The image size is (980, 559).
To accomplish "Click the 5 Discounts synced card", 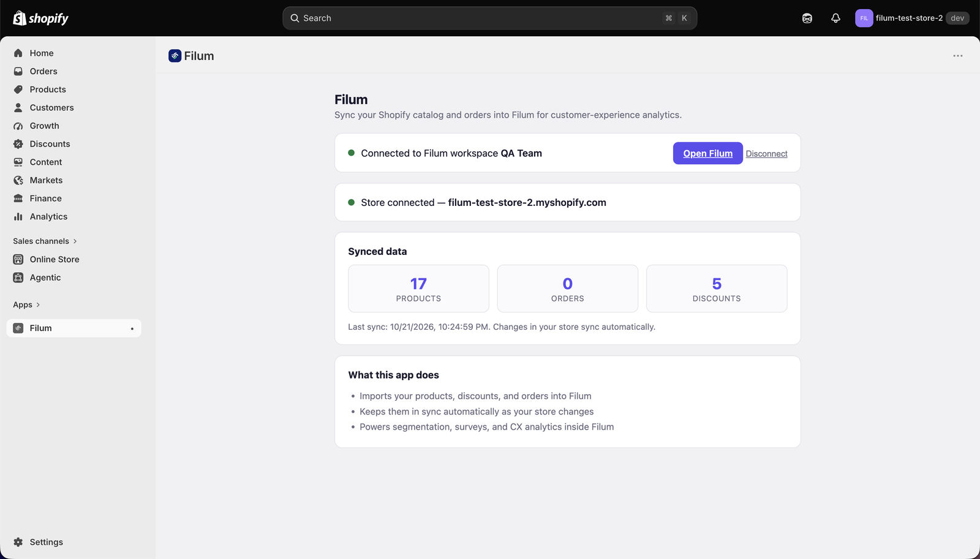I will coord(717,289).
